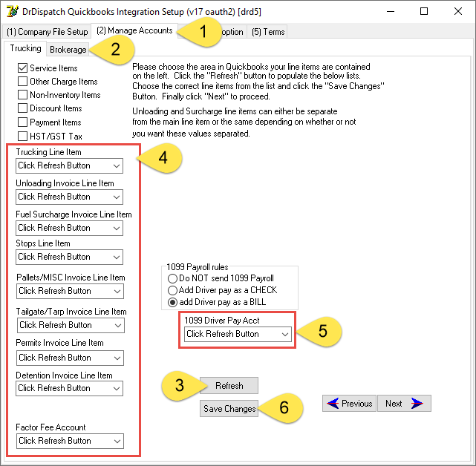Click the window title text 'DrDispatch Quickbooks Integration Setup'
476x466 pixels.
(103, 12)
